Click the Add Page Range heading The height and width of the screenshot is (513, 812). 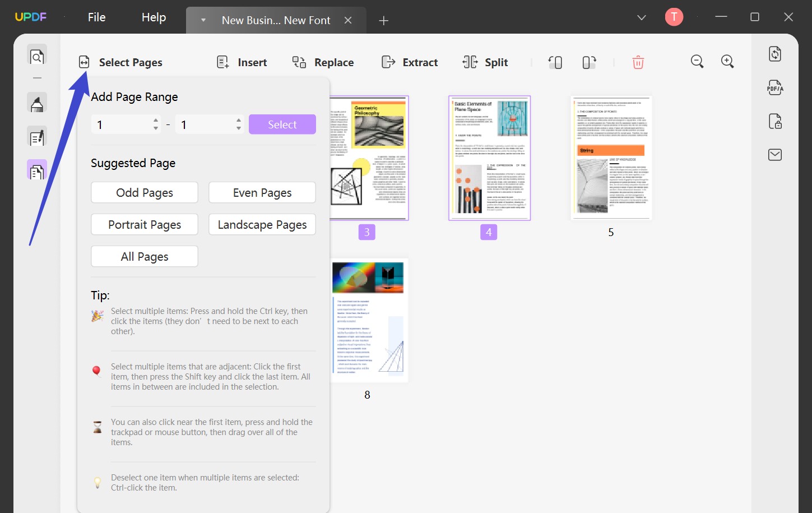point(134,97)
